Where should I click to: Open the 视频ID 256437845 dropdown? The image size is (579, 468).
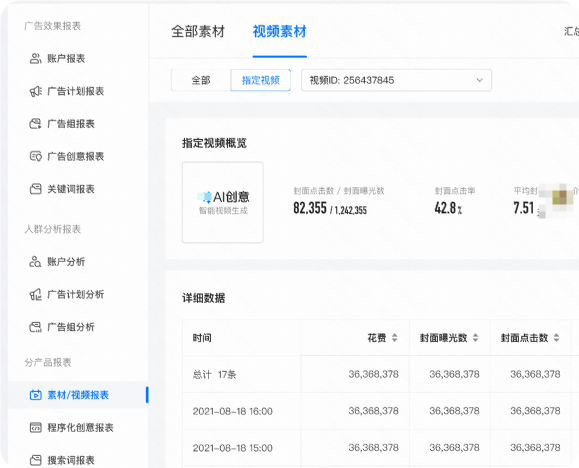pos(396,80)
